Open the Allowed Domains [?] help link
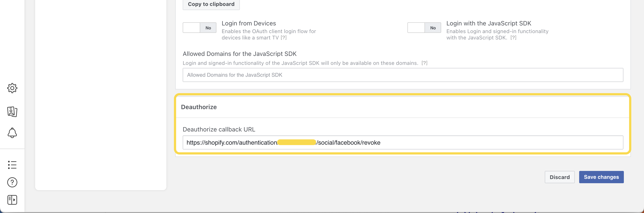Viewport: 644px width, 213px height. tap(424, 63)
